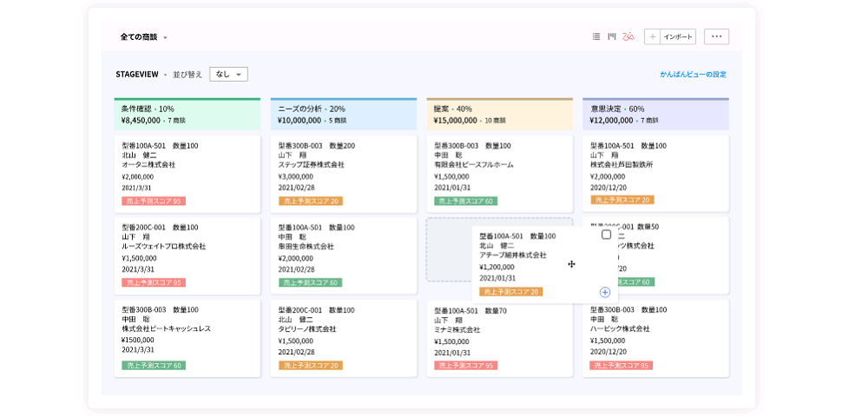The image size is (868, 417).
Task: Click the 串田生命株式会社 company name
Action: (x=306, y=247)
